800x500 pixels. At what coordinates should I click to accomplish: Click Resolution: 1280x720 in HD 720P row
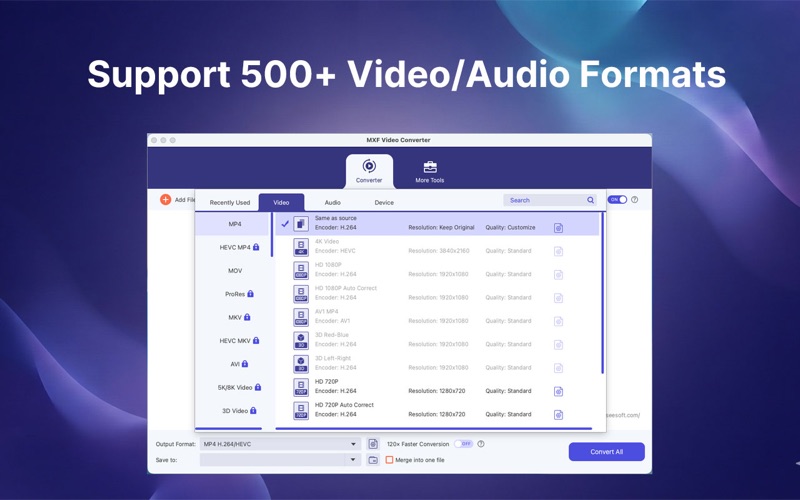coord(437,391)
